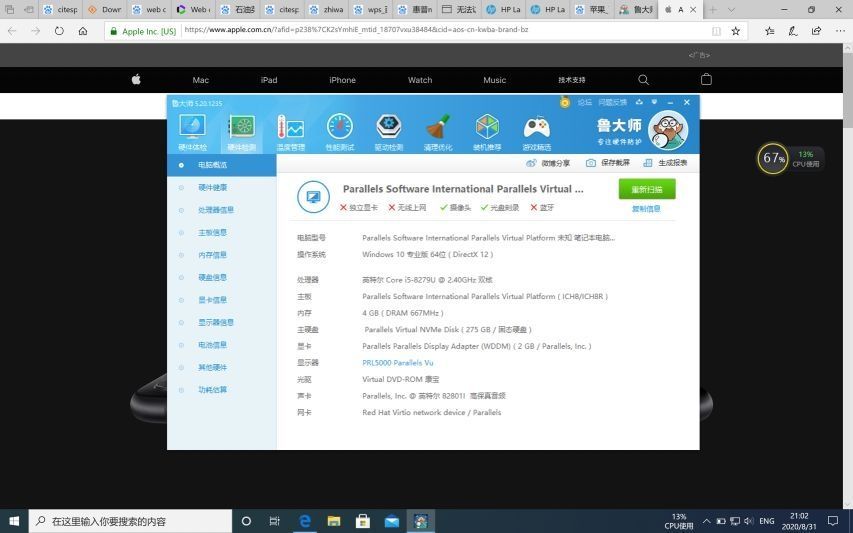Click the 复制信息 copy info link
The height and width of the screenshot is (533, 853).
point(646,209)
